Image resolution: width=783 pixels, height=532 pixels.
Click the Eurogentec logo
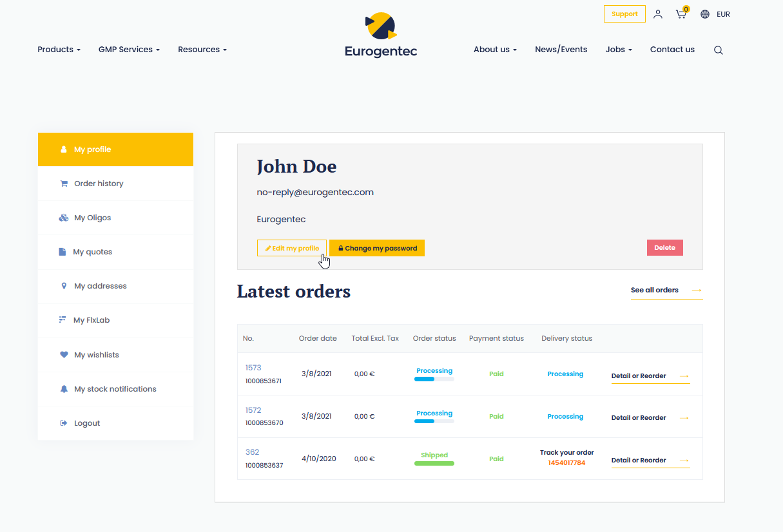pos(381,35)
